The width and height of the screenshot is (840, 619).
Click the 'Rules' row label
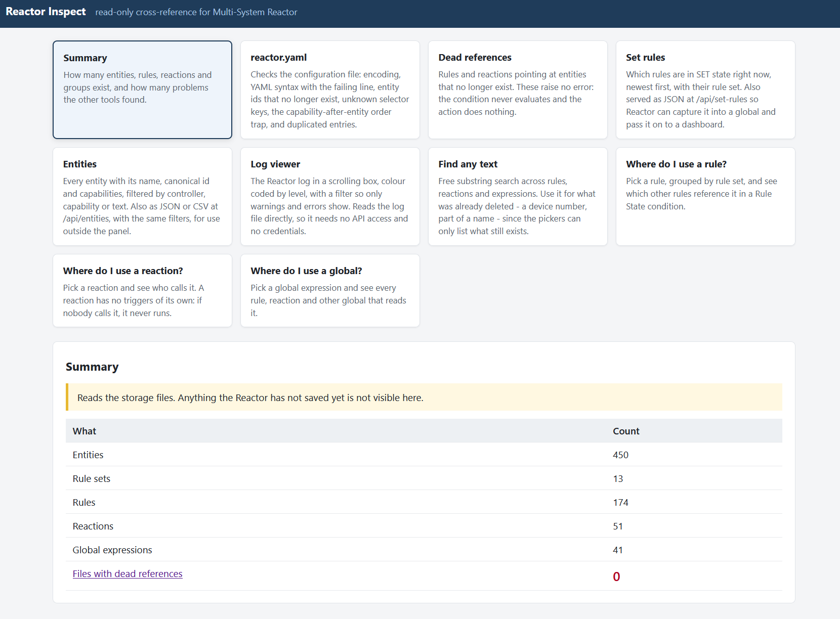tap(84, 502)
